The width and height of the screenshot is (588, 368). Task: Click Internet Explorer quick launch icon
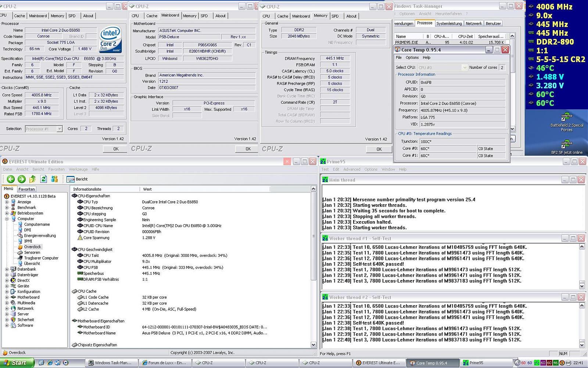pos(50,363)
